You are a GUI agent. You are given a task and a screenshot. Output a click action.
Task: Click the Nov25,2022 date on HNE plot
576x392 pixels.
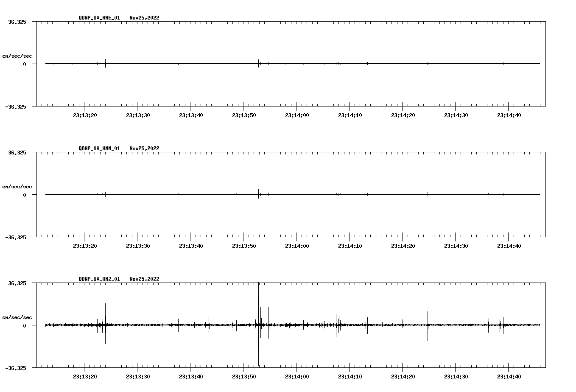pyautogui.click(x=144, y=18)
